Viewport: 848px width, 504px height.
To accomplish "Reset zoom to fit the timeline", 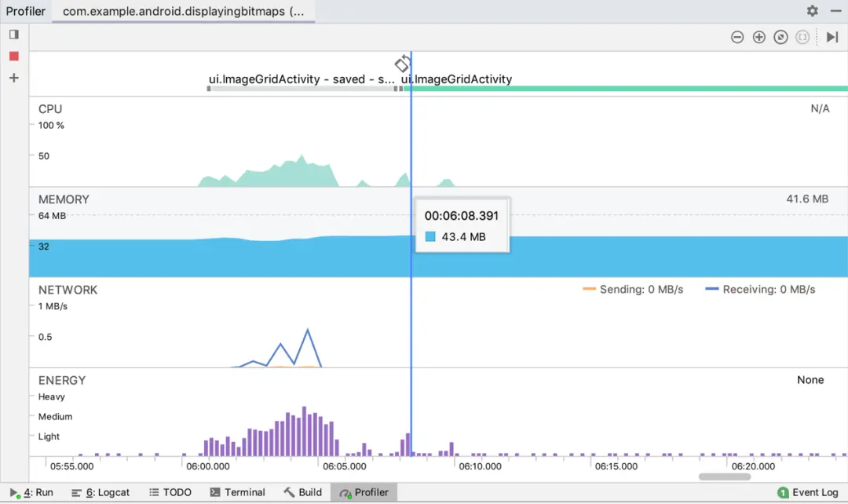I will coord(780,38).
